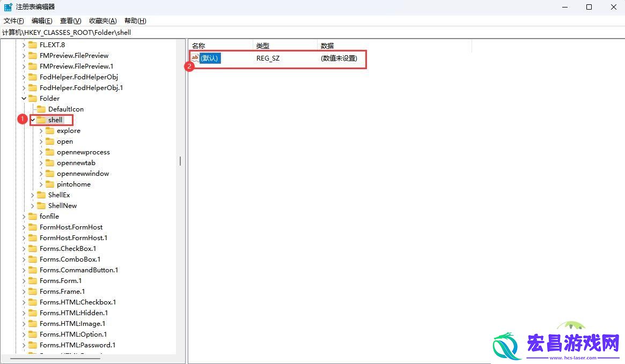Open the 收藏夹(A) menu
This screenshot has height=364, width=625.
pos(103,21)
